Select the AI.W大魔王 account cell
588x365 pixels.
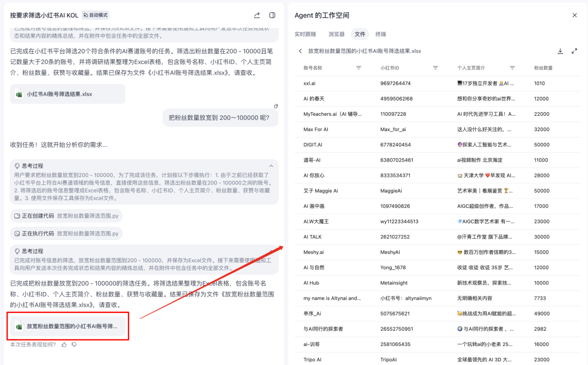(316, 221)
